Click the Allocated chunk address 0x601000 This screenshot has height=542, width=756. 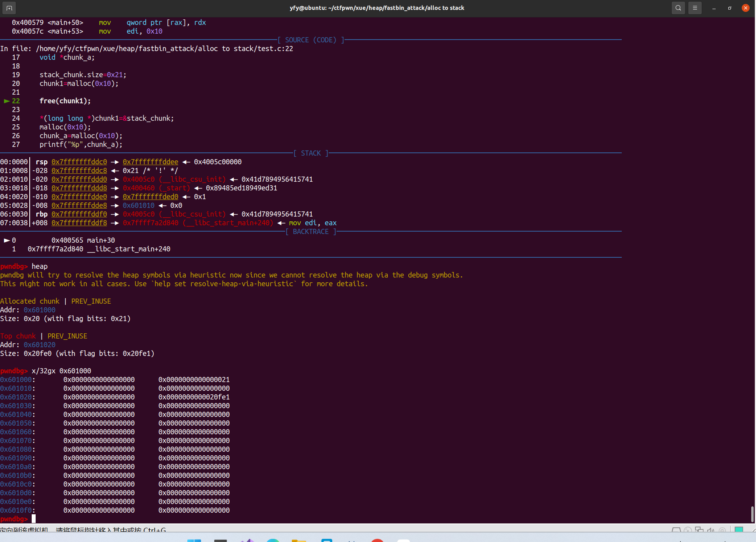pos(40,310)
